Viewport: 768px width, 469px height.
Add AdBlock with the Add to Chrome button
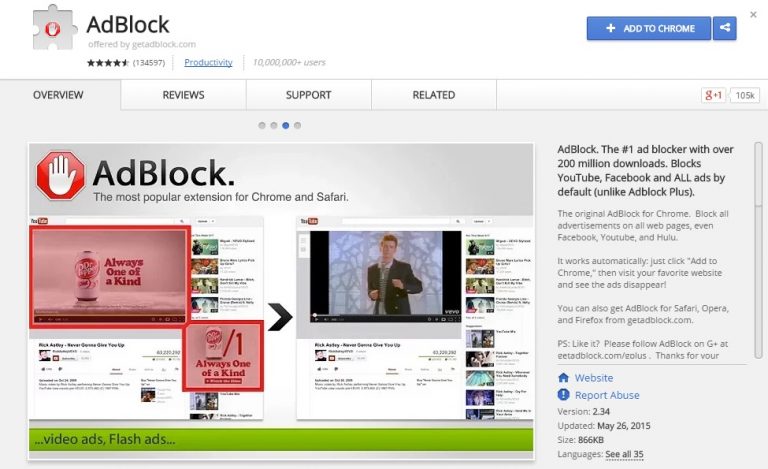(648, 28)
